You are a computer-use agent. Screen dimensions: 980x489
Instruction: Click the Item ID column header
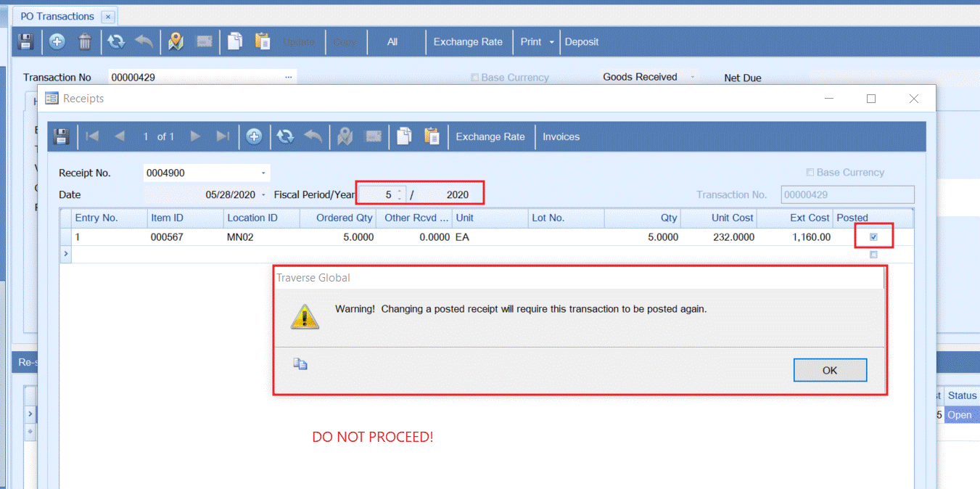pos(167,218)
